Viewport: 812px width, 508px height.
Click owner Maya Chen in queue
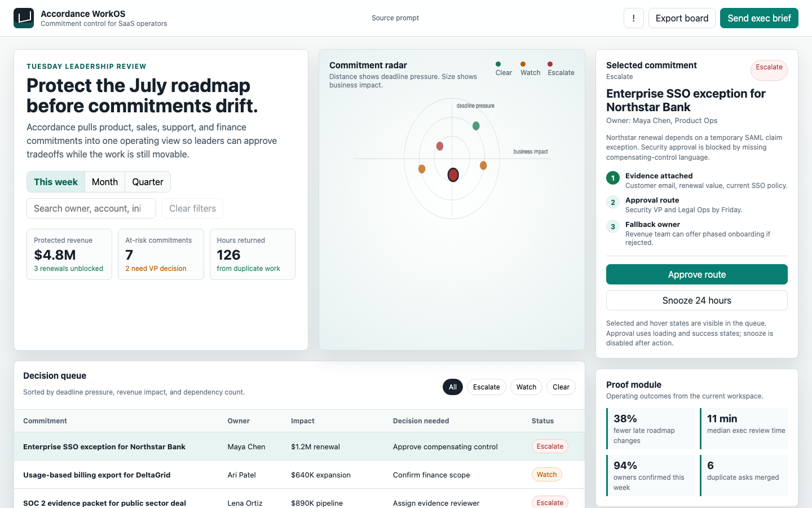pyautogui.click(x=246, y=446)
